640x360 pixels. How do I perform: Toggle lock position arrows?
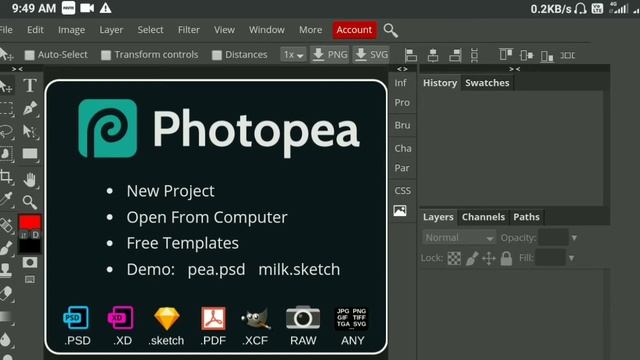[489, 258]
